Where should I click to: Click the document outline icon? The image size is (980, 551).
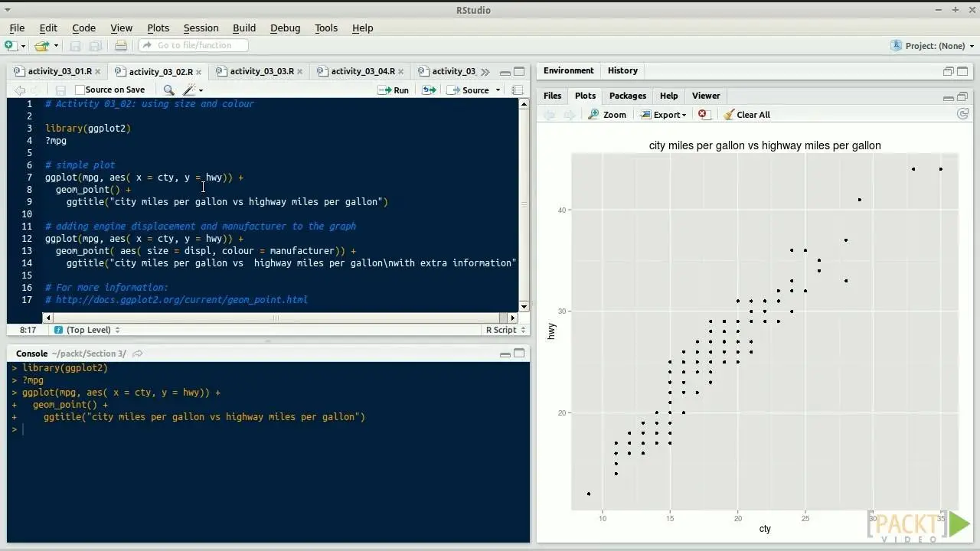pyautogui.click(x=518, y=90)
